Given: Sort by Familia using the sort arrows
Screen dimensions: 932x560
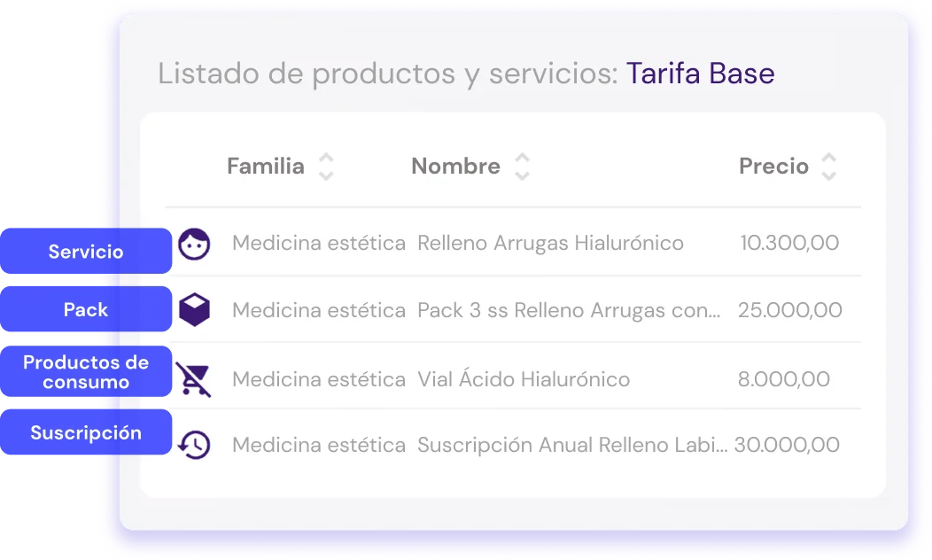Looking at the screenshot, I should [x=326, y=167].
